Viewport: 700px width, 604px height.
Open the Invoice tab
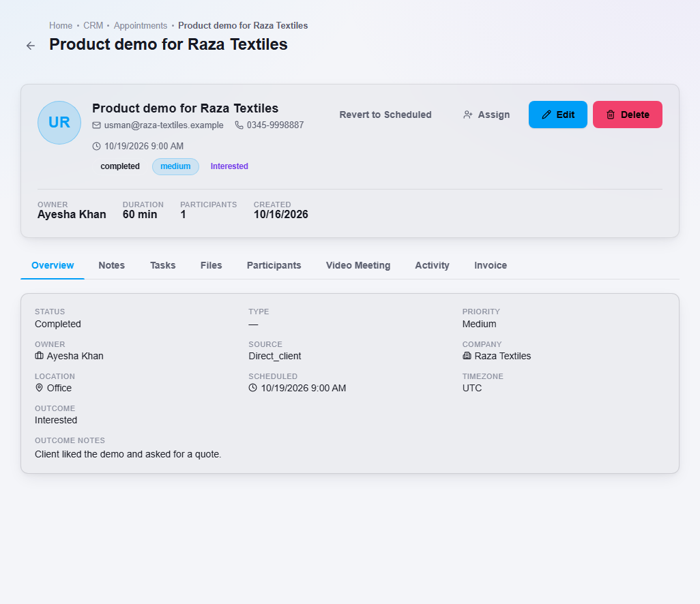tap(491, 265)
